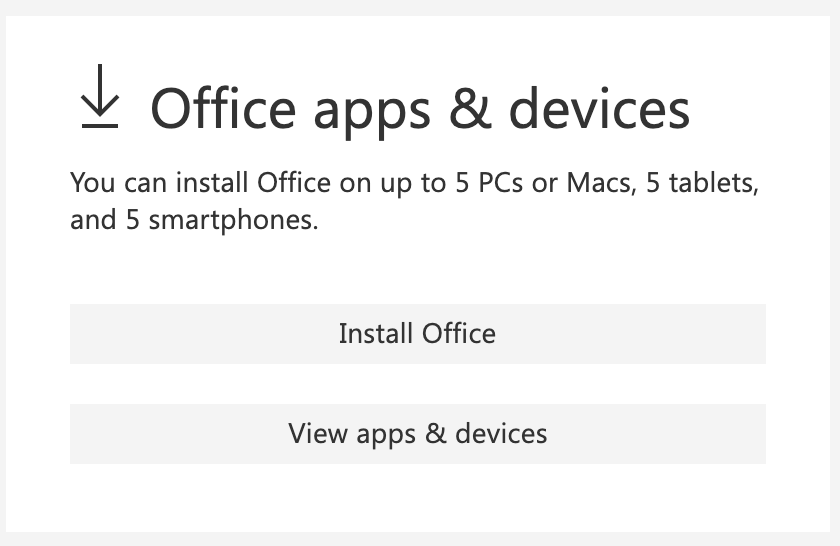
Task: Click the ampersand in the heading
Action: click(x=469, y=108)
